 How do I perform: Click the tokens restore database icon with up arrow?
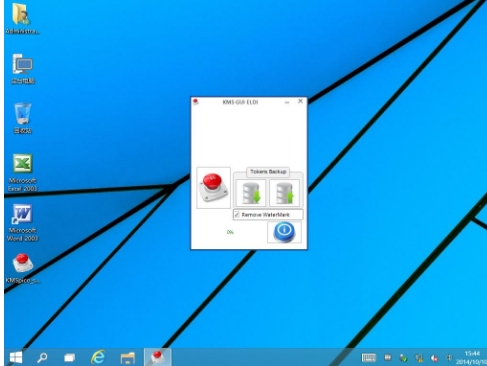284,193
